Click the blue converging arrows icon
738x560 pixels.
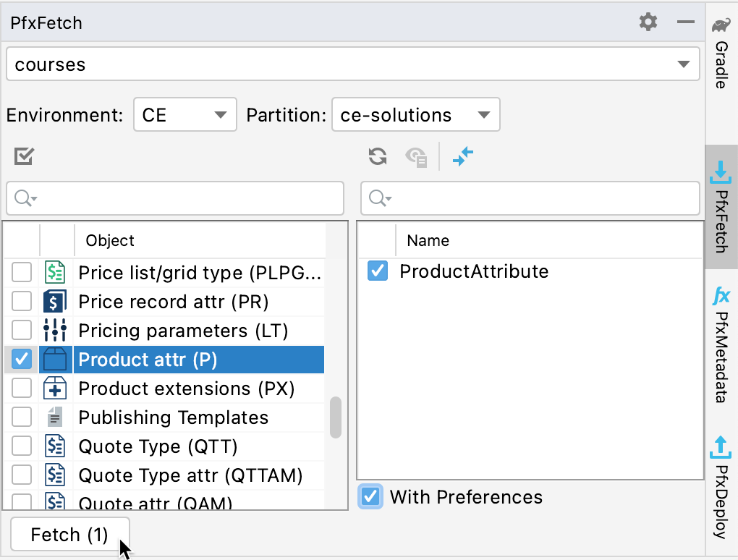click(x=463, y=156)
